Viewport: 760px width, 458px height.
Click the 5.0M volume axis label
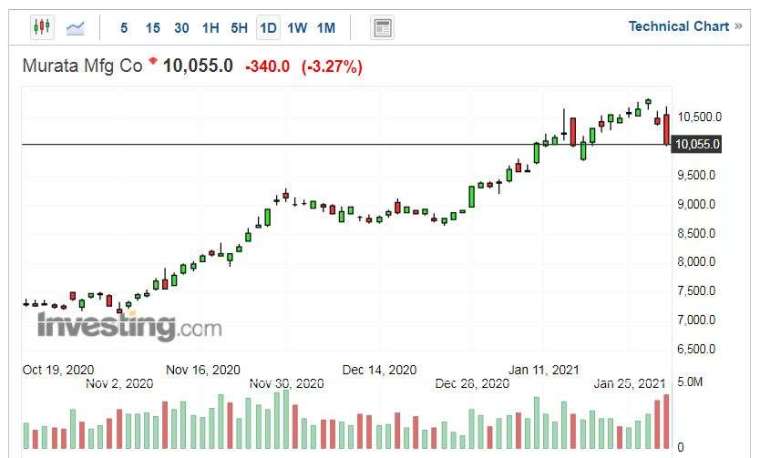coord(690,382)
